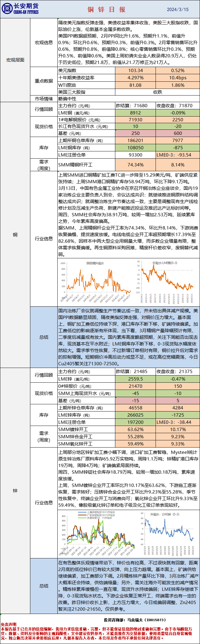Select the 2250 electrolytic copper change cell
Viewport: 200px width, 644px height.
tap(178, 120)
